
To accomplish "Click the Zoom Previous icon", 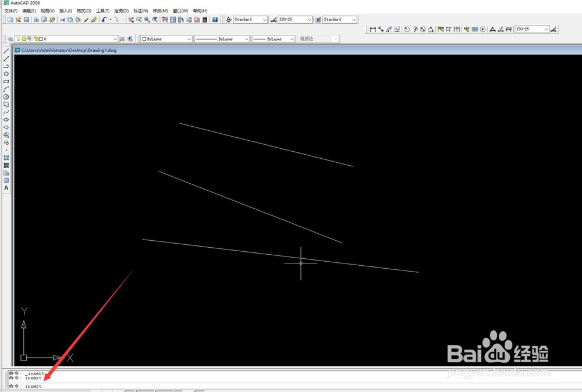I will pyautogui.click(x=155, y=20).
